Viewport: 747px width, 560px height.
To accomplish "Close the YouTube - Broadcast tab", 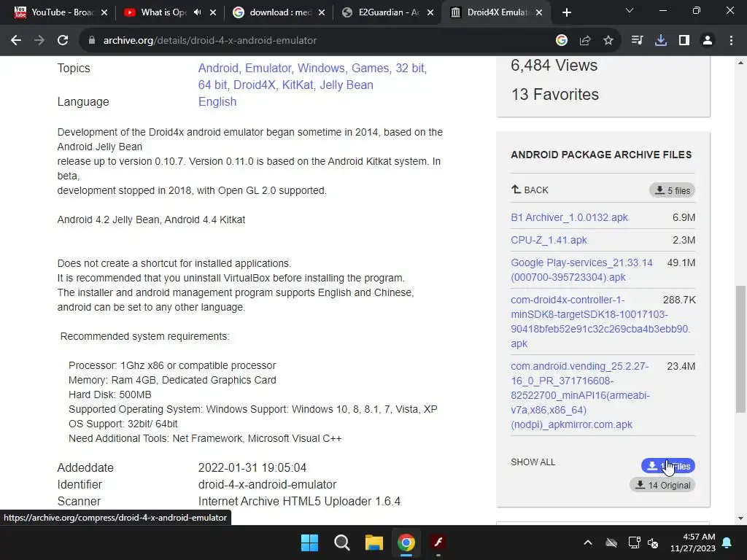I will tap(104, 12).
